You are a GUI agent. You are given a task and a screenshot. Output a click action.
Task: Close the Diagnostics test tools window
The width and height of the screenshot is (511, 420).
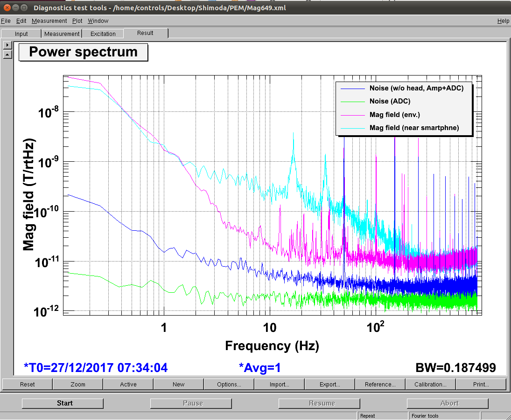pyautogui.click(x=7, y=8)
